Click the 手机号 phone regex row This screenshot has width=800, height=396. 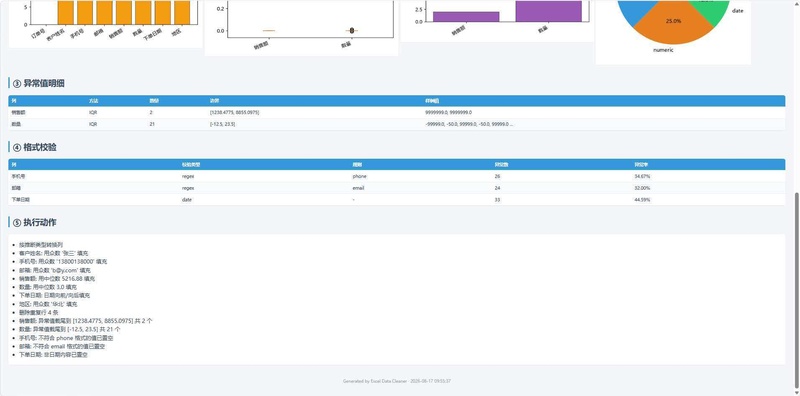[x=396, y=176]
